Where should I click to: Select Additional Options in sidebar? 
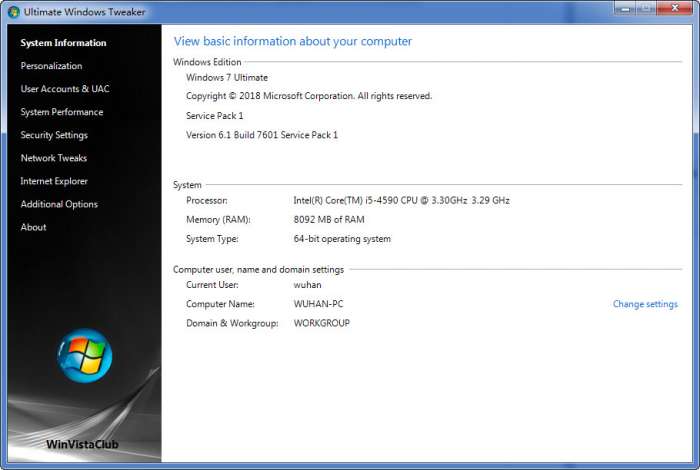point(59,204)
